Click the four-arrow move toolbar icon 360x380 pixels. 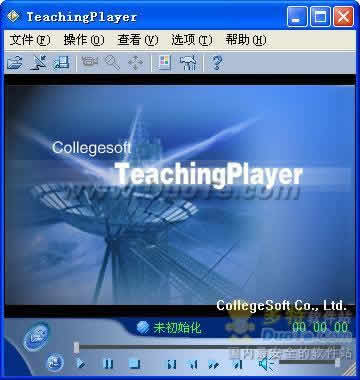135,62
